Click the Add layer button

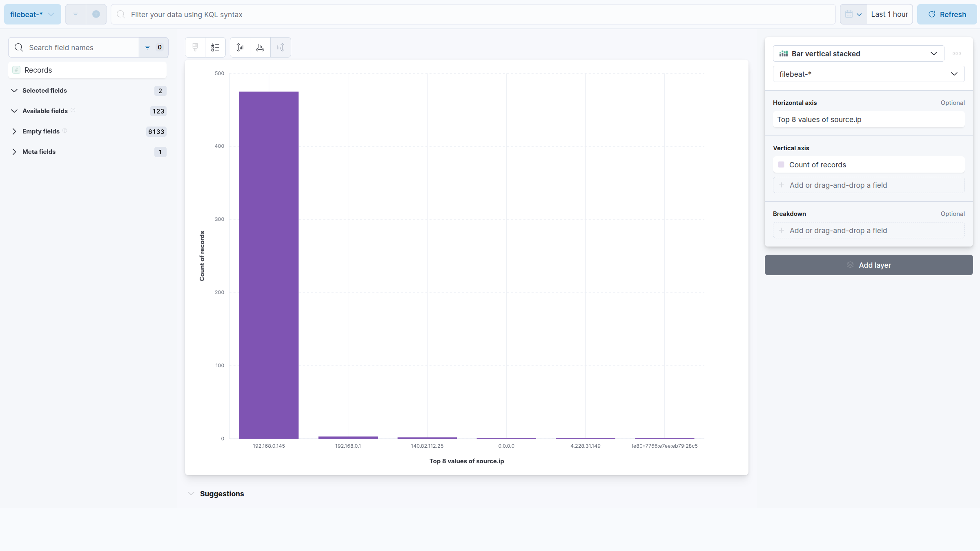pyautogui.click(x=869, y=265)
